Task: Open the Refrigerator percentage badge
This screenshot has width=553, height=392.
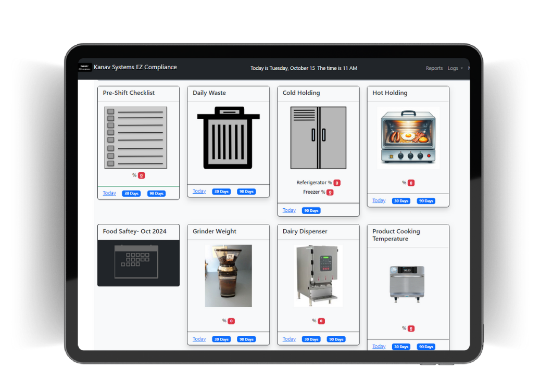Action: pyautogui.click(x=337, y=183)
